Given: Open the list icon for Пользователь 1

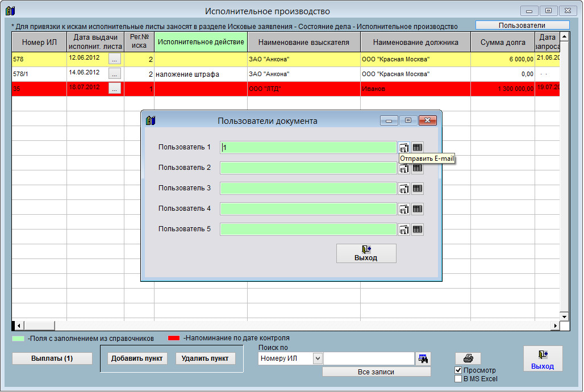Looking at the screenshot, I should 418,148.
